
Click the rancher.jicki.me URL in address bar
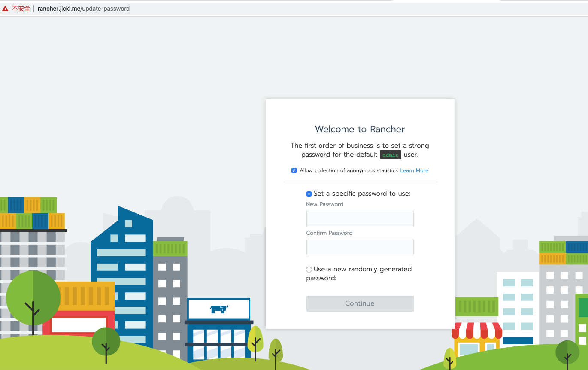[83, 9]
